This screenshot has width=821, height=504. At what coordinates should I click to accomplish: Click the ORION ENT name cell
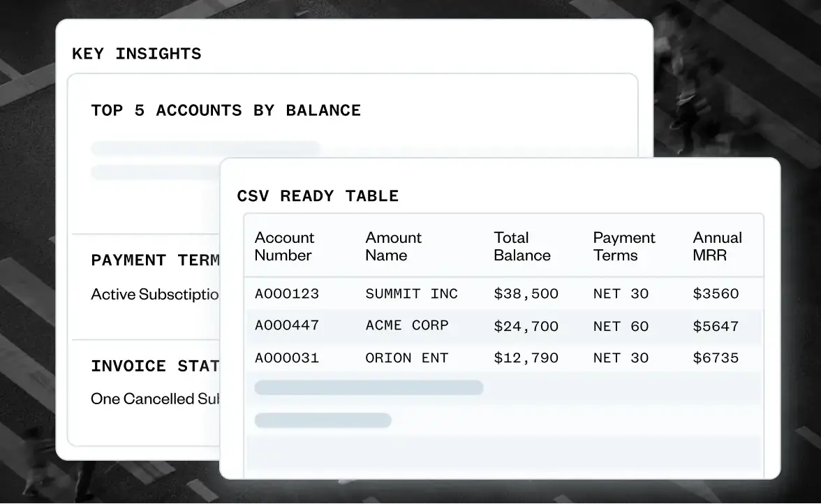[406, 358]
